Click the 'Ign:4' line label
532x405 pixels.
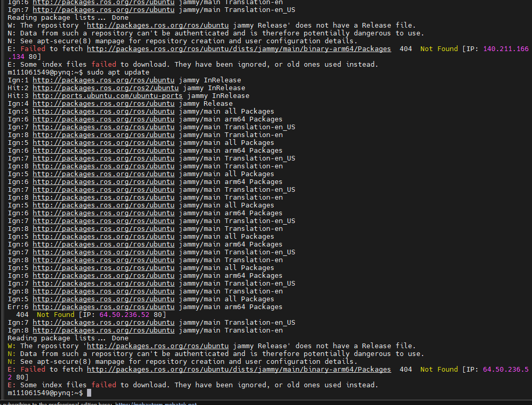point(18,104)
